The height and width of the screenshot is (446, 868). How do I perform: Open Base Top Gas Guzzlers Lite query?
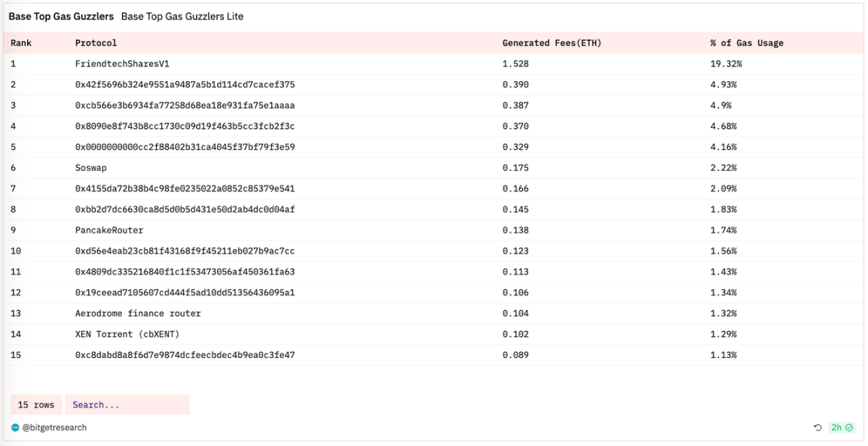pos(182,17)
